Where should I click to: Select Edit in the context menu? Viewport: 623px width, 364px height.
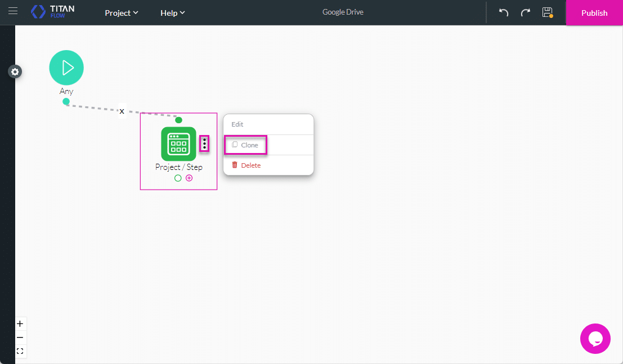pos(237,124)
